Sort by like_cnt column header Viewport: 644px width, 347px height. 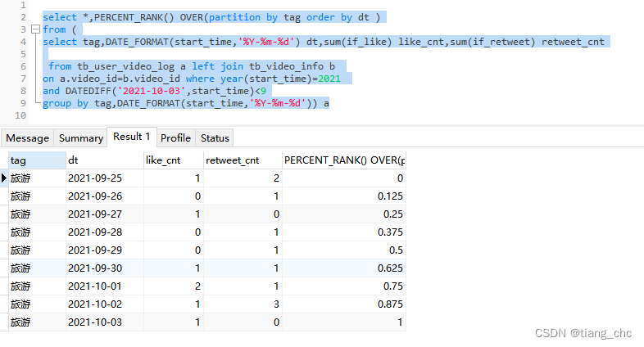click(174, 160)
